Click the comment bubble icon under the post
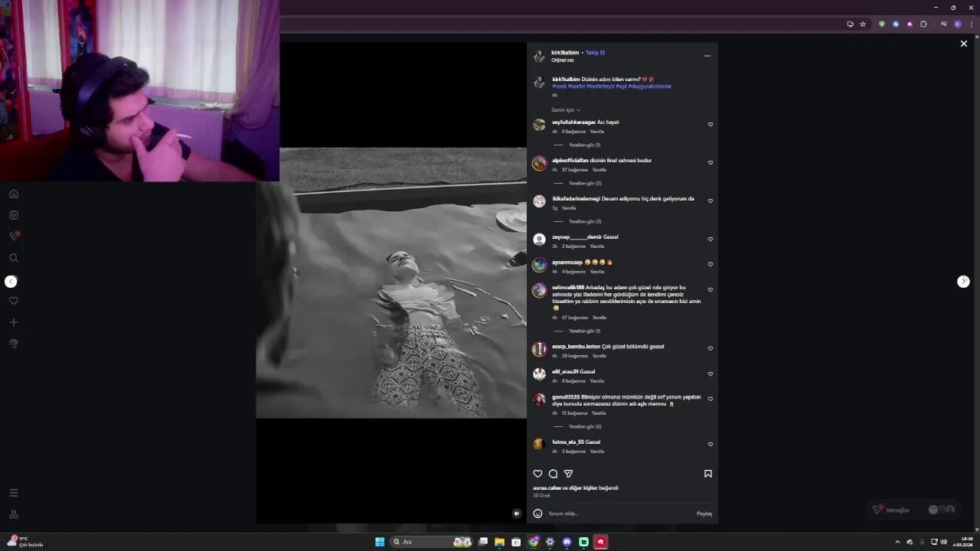 tap(553, 474)
